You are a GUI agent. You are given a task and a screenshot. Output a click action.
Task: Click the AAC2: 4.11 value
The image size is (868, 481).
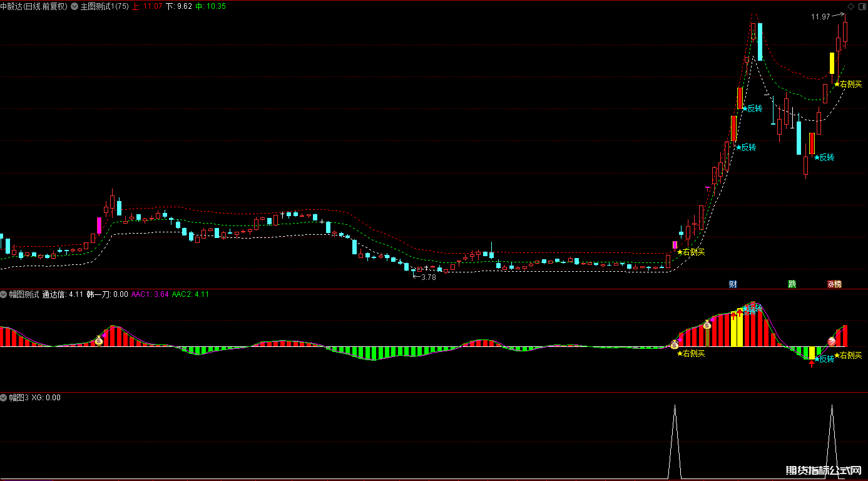[190, 294]
